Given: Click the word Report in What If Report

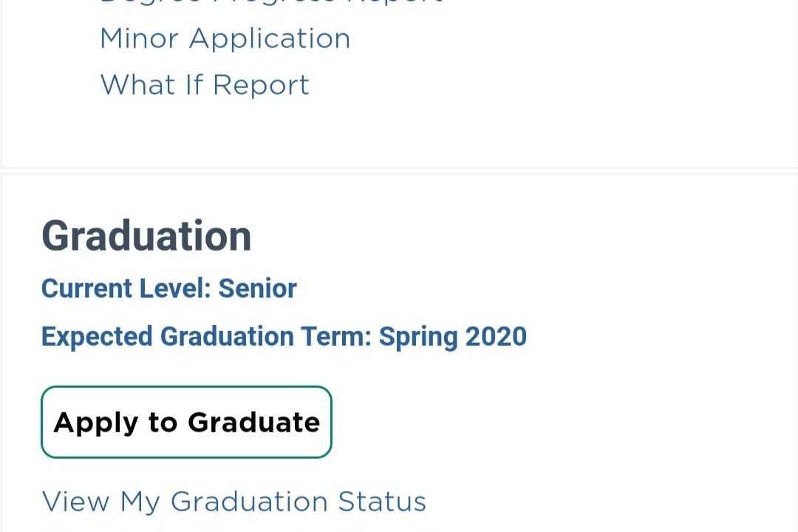Looking at the screenshot, I should [x=261, y=85].
